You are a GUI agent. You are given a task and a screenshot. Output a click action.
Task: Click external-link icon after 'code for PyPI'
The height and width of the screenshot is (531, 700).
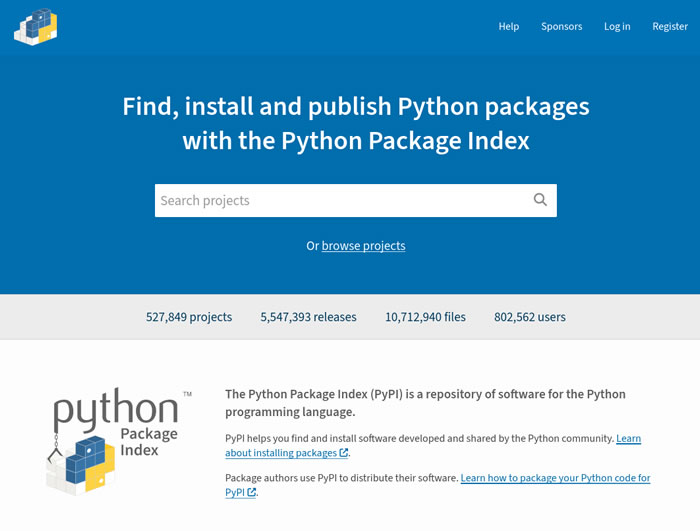[x=252, y=492]
